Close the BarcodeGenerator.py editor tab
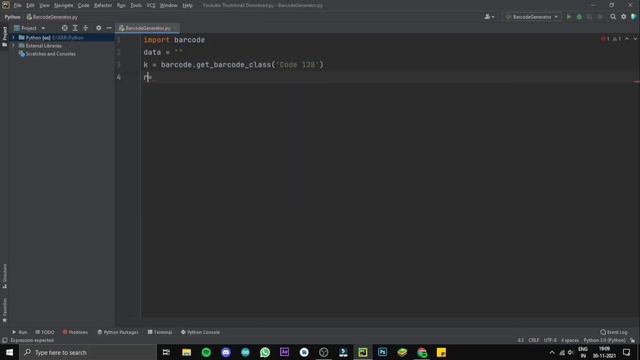 click(175, 28)
